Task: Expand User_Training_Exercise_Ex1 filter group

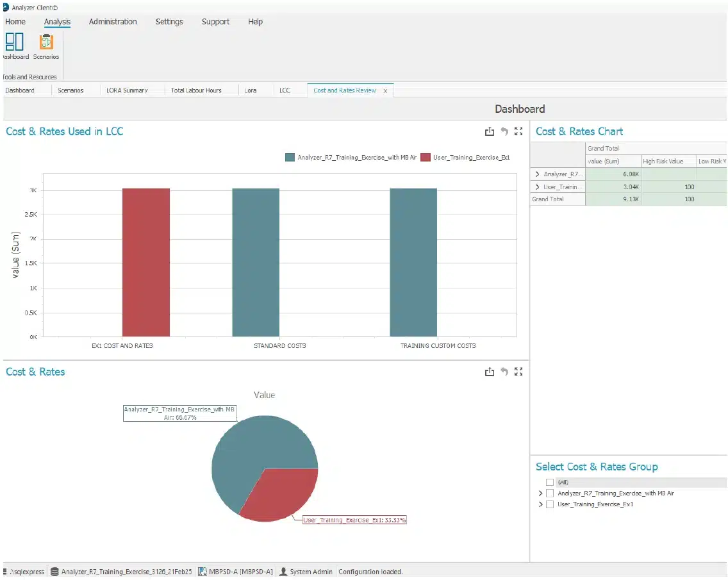Action: [540, 504]
